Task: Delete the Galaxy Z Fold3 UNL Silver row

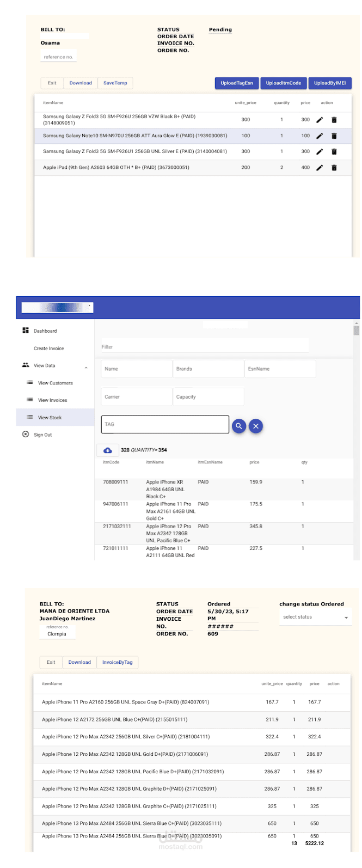Action: (x=334, y=151)
